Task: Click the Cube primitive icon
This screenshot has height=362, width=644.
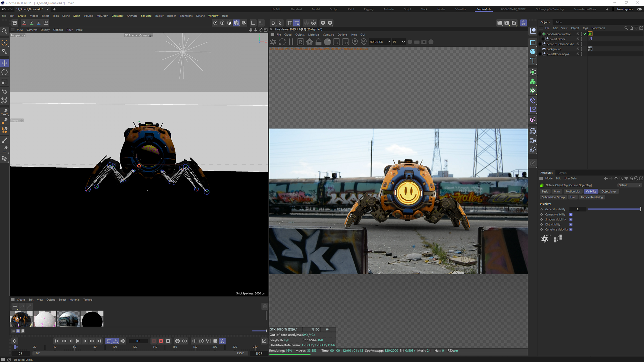Action: (x=533, y=52)
